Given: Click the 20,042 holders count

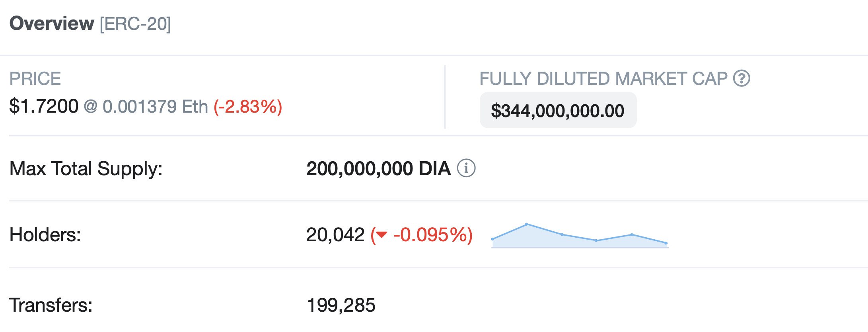Looking at the screenshot, I should coord(335,234).
